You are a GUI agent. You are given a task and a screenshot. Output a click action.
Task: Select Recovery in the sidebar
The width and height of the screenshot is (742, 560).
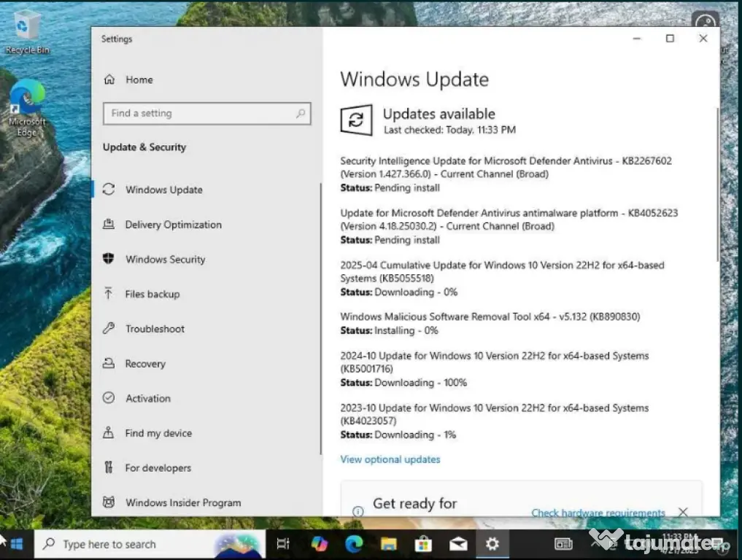pyautogui.click(x=145, y=364)
